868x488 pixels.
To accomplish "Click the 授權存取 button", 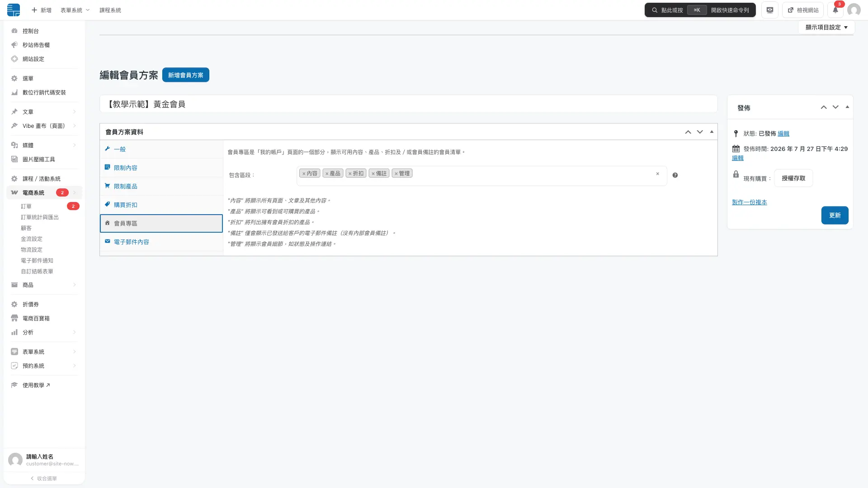I will tap(793, 178).
